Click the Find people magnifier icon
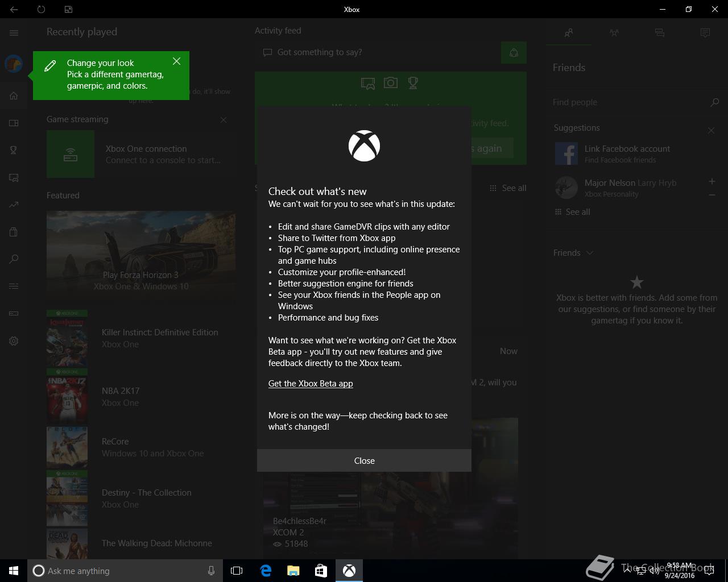The image size is (728, 582). point(714,102)
